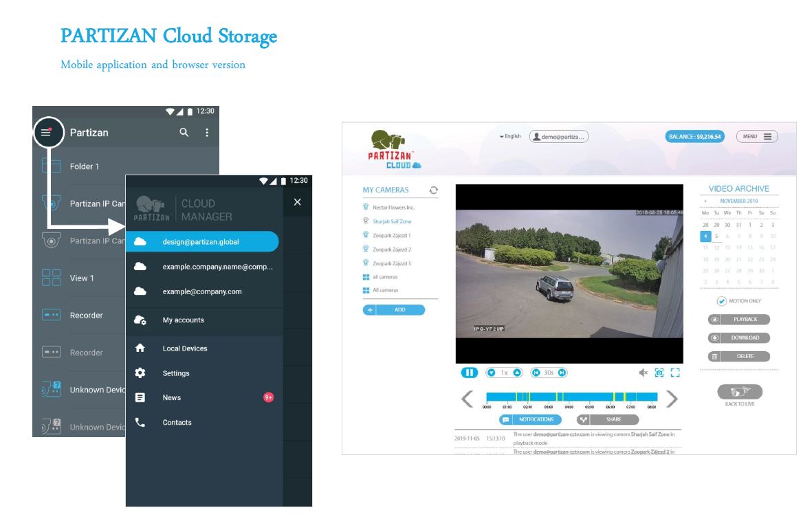Open Settings in the Cloud Manager drawer
803x532 pixels.
click(x=203, y=373)
